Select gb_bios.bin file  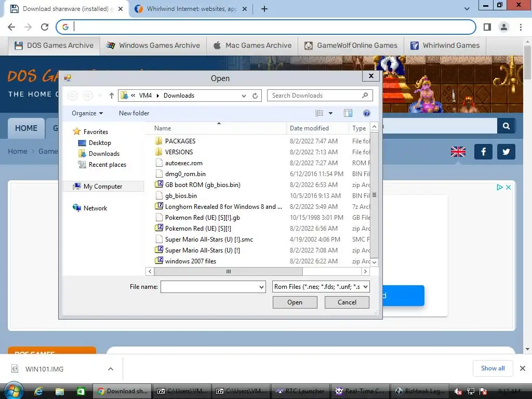[181, 196]
